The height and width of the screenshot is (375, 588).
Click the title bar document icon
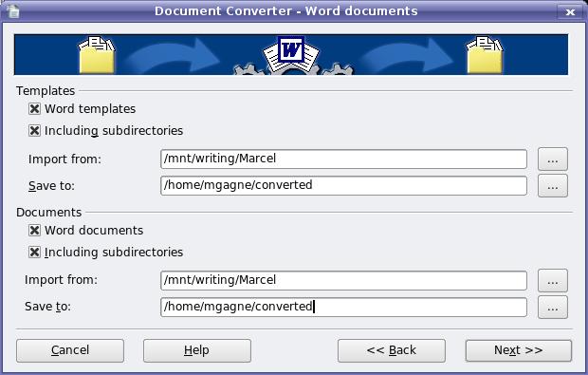click(14, 10)
